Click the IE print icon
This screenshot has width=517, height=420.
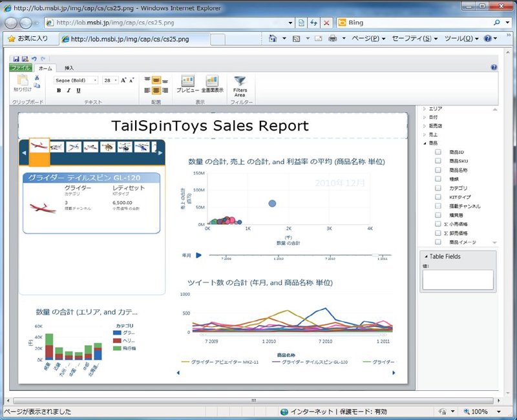pos(333,39)
